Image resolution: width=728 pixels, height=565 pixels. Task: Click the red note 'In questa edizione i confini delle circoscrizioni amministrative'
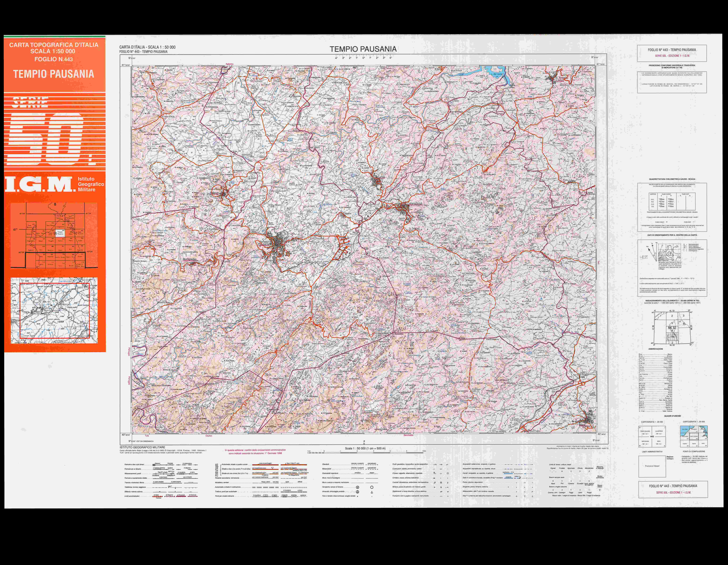tap(255, 450)
